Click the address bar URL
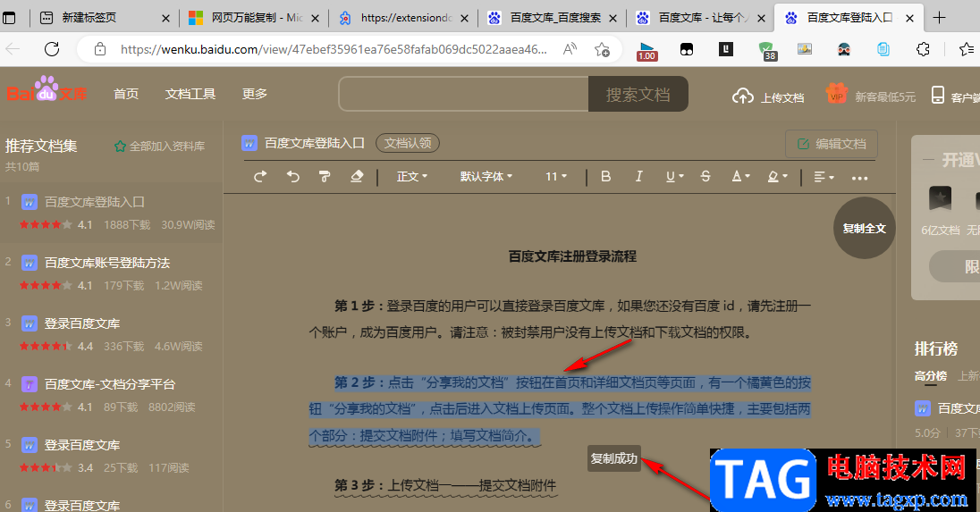980x512 pixels. click(x=334, y=49)
